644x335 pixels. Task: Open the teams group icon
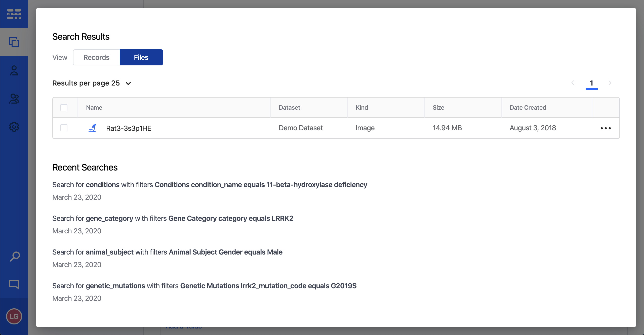coord(14,99)
